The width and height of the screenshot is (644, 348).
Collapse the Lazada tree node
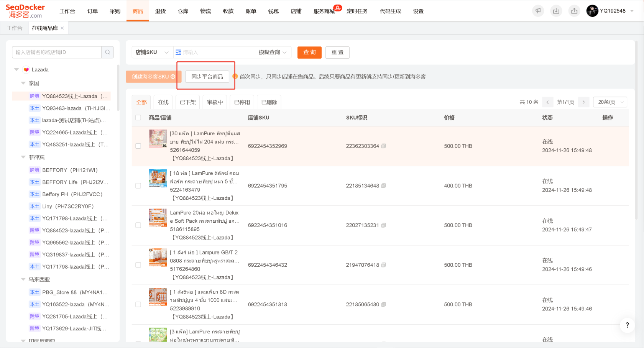coord(16,70)
